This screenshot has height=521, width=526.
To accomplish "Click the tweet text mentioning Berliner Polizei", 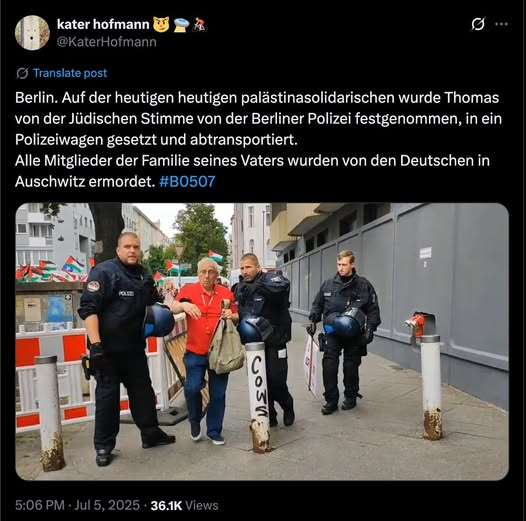I will 258,140.
